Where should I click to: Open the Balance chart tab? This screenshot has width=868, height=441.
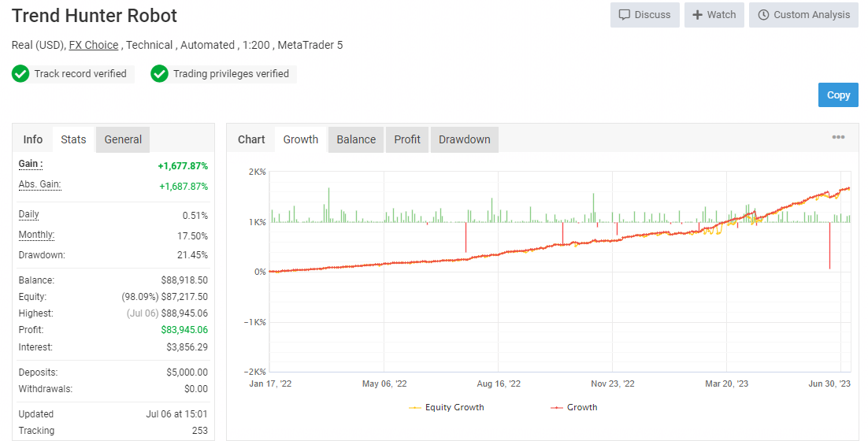point(356,139)
